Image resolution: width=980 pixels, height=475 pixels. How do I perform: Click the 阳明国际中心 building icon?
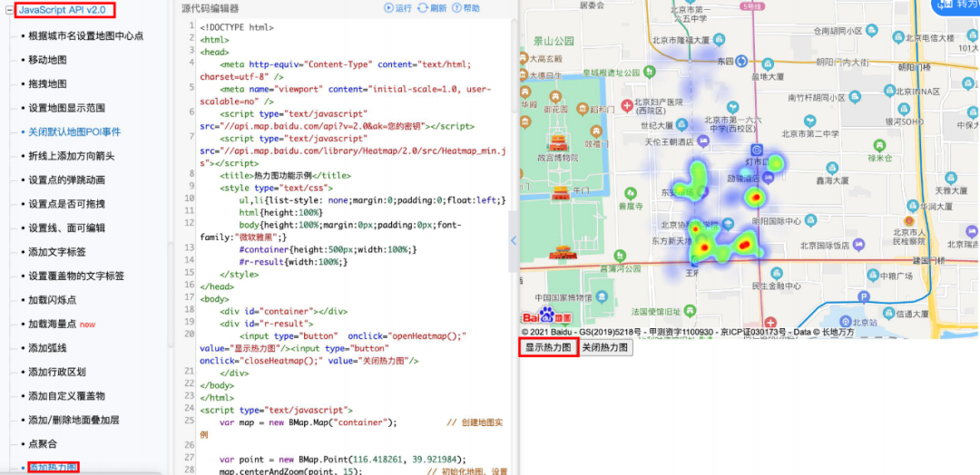(x=810, y=220)
